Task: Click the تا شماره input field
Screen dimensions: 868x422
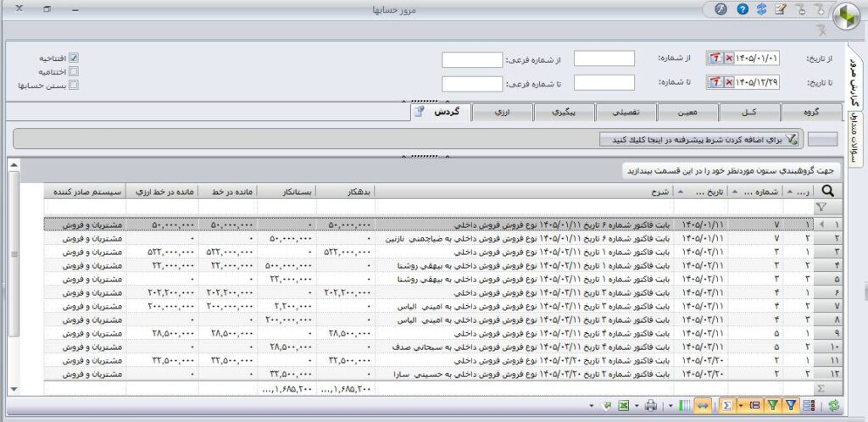Action: pyautogui.click(x=604, y=82)
